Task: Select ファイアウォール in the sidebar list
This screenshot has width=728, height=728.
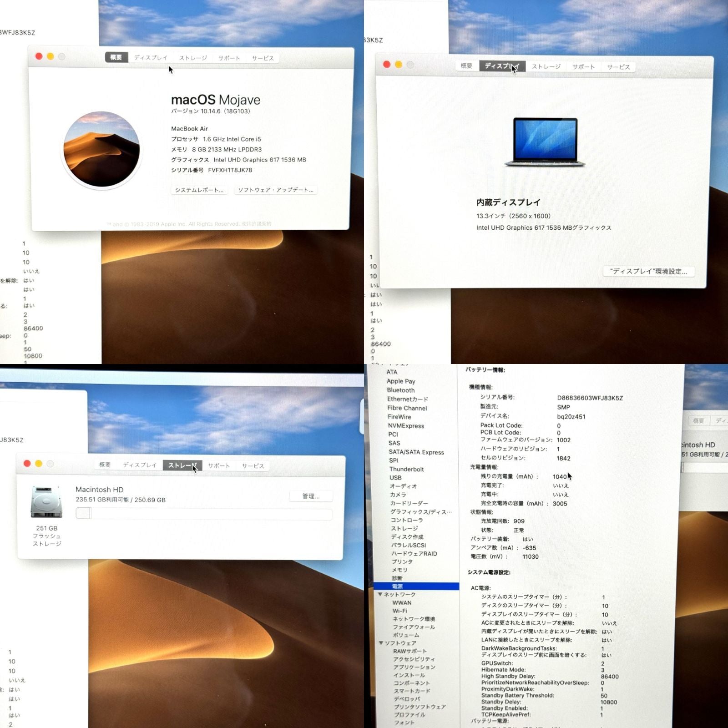Action: [414, 627]
